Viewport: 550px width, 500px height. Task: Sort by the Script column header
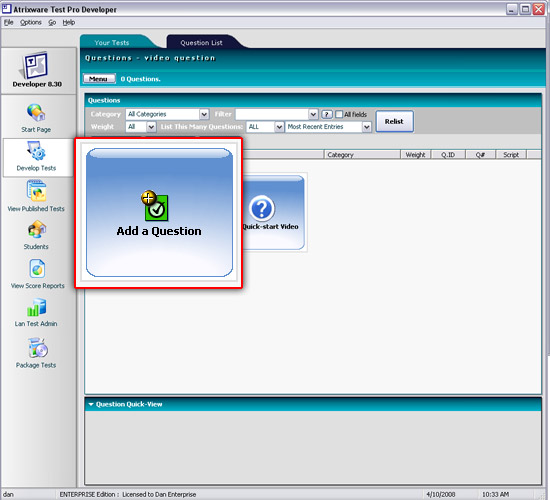pos(511,155)
